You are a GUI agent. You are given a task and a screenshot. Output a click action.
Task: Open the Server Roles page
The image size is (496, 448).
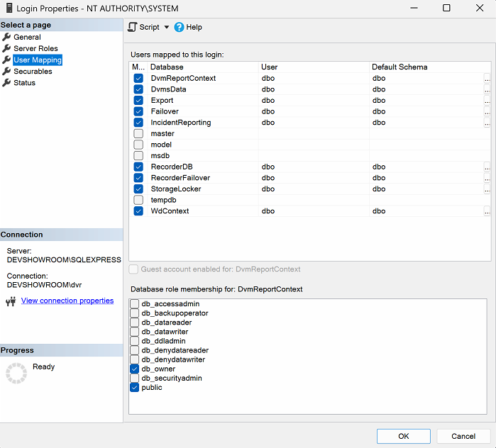[35, 48]
